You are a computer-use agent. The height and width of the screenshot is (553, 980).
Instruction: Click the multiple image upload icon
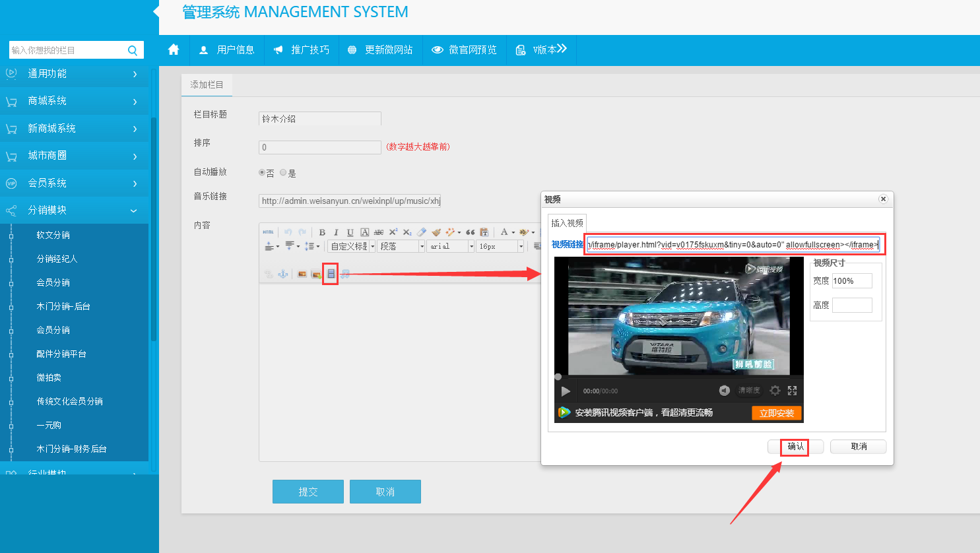tap(316, 274)
